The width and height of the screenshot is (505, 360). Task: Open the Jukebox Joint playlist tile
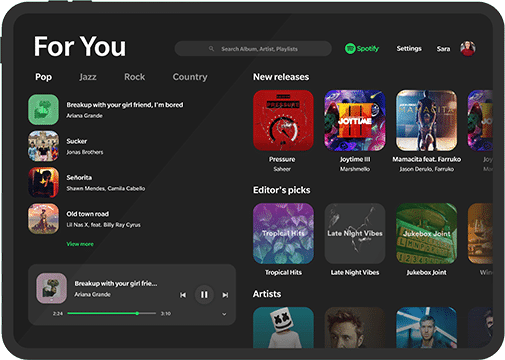(426, 234)
